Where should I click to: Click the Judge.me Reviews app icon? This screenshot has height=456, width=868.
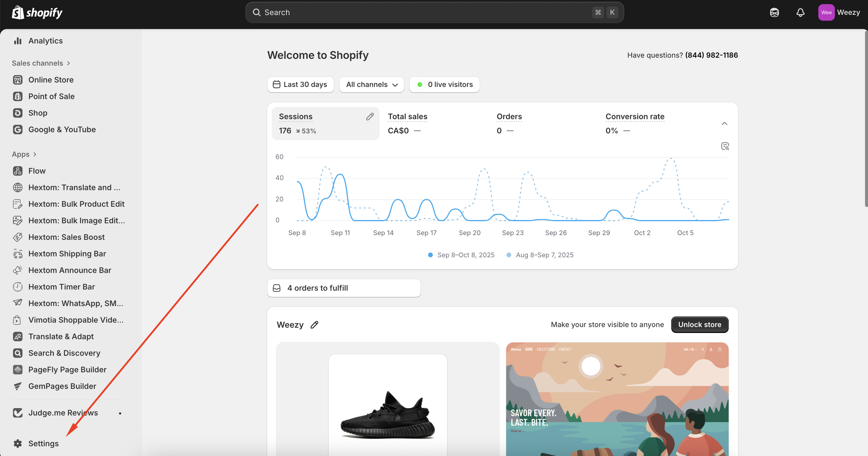17,413
